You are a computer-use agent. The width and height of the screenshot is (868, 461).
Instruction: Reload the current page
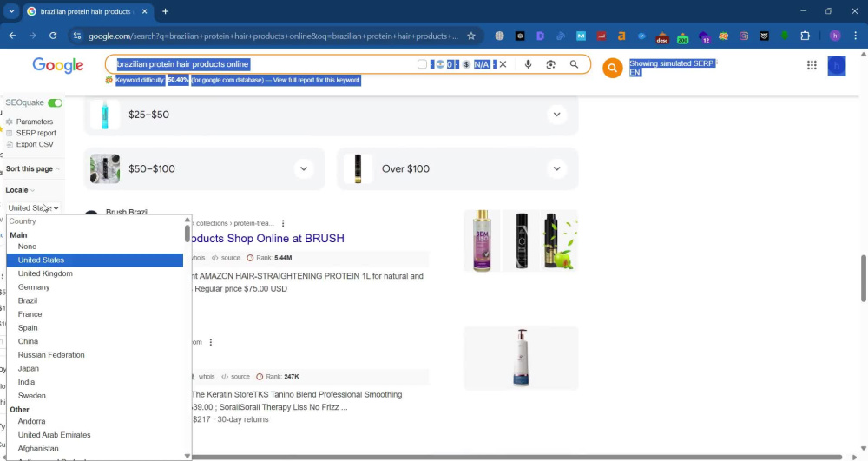pyautogui.click(x=53, y=36)
